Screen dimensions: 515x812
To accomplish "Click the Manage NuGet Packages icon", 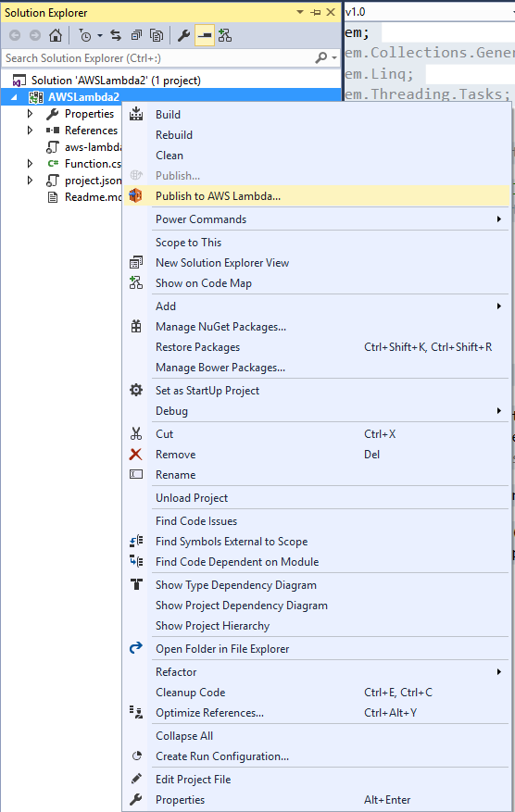I will 136,326.
